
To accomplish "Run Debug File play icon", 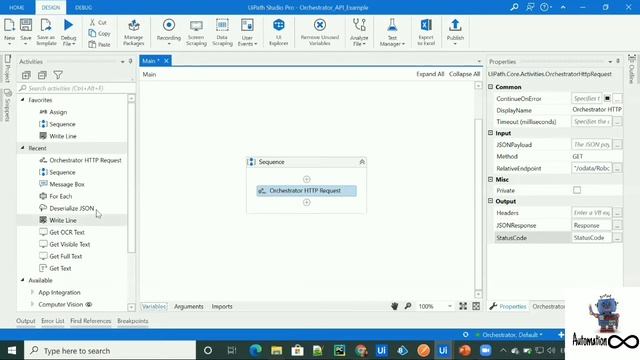I will 69,25.
